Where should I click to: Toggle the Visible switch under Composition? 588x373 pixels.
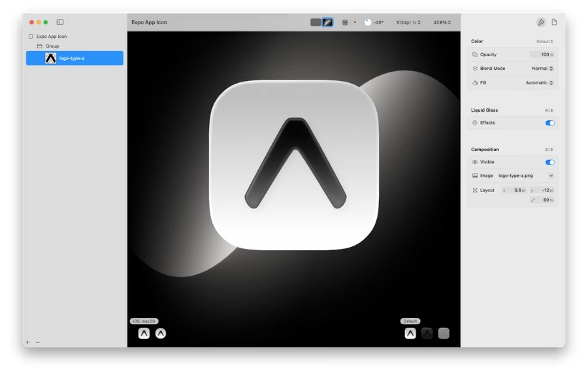point(549,162)
